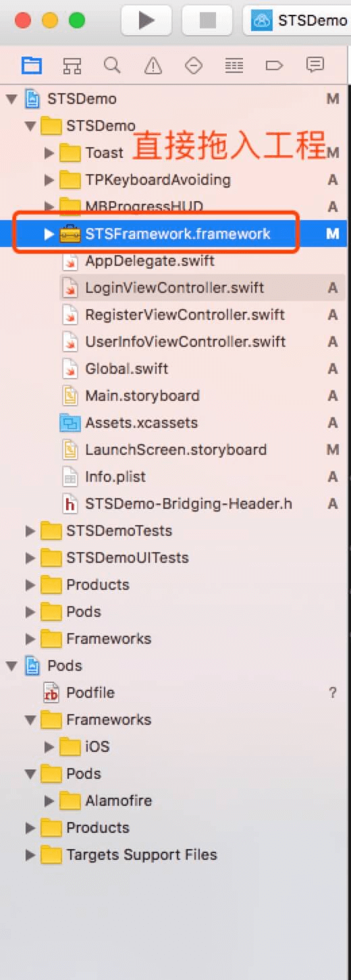This screenshot has width=351, height=980.
Task: Open the Project navigator folder icon
Action: (x=32, y=65)
